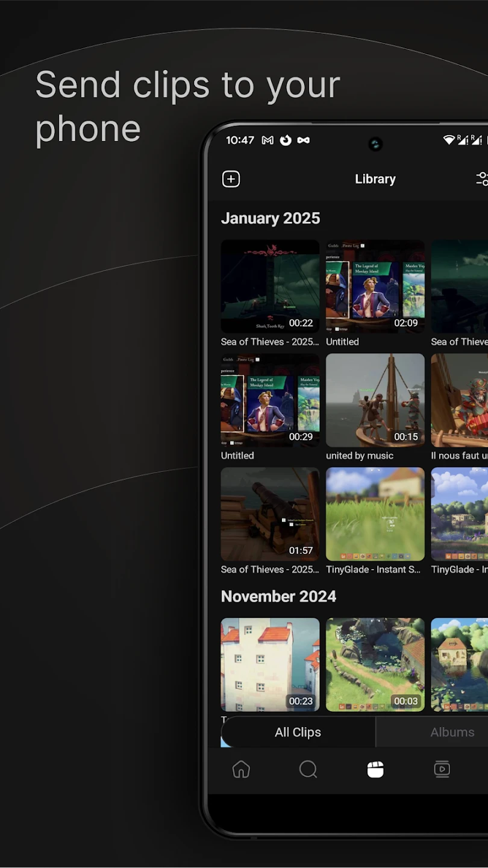This screenshot has height=868, width=488.
Task: Open the 01:57 cannon clip thumbnail
Action: click(270, 514)
